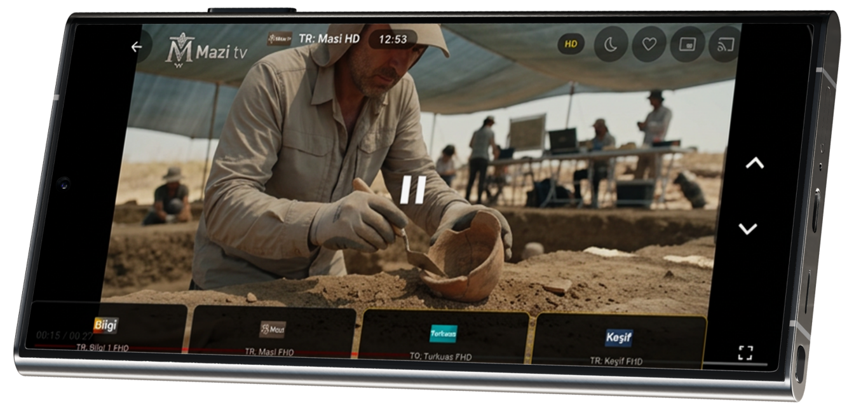The width and height of the screenshot is (868, 417).
Task: Click the Mazi tv logo
Action: 206,50
